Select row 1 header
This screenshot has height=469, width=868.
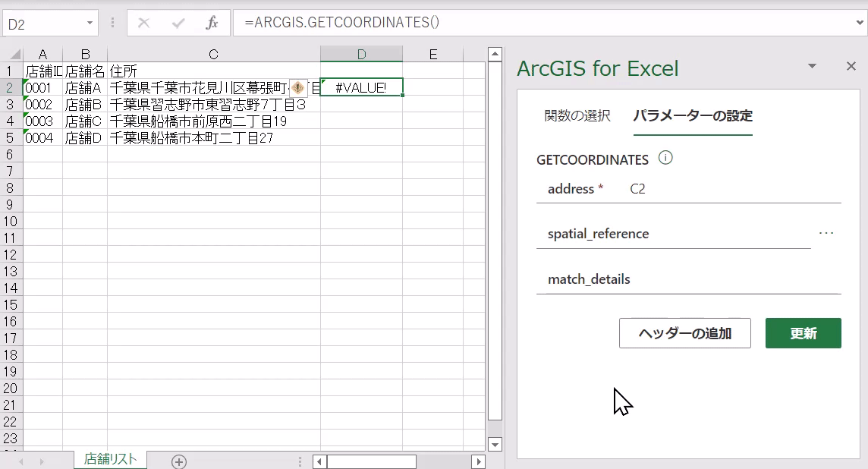[11, 71]
